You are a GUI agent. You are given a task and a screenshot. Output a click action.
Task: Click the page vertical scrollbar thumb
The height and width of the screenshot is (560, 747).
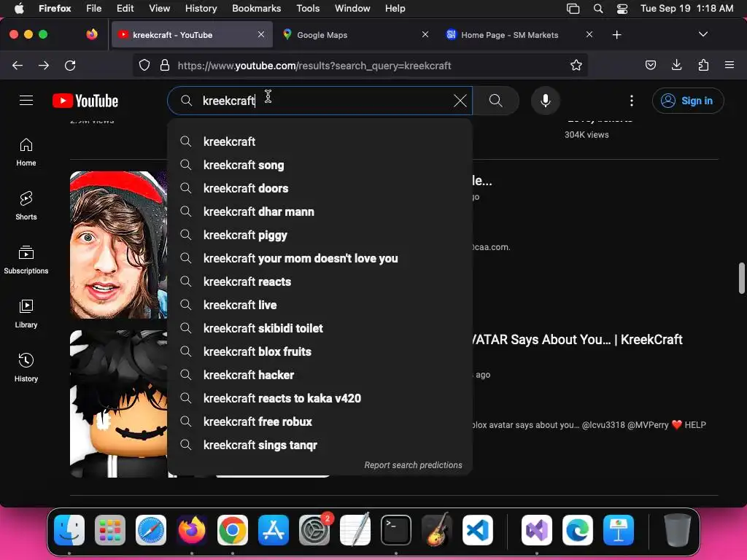(741, 278)
